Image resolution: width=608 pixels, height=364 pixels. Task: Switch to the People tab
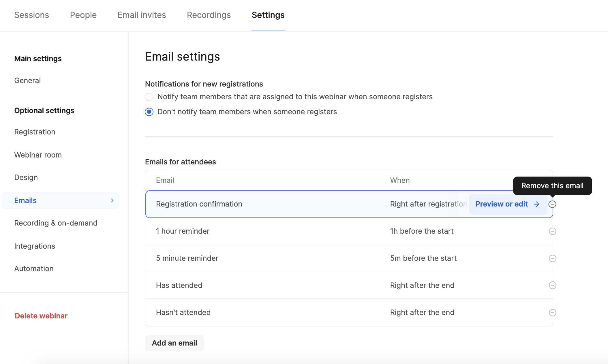tap(83, 15)
